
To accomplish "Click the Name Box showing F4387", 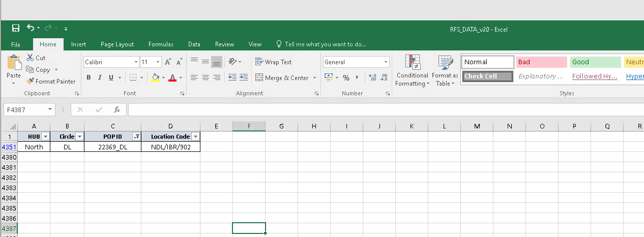I will tap(25, 110).
